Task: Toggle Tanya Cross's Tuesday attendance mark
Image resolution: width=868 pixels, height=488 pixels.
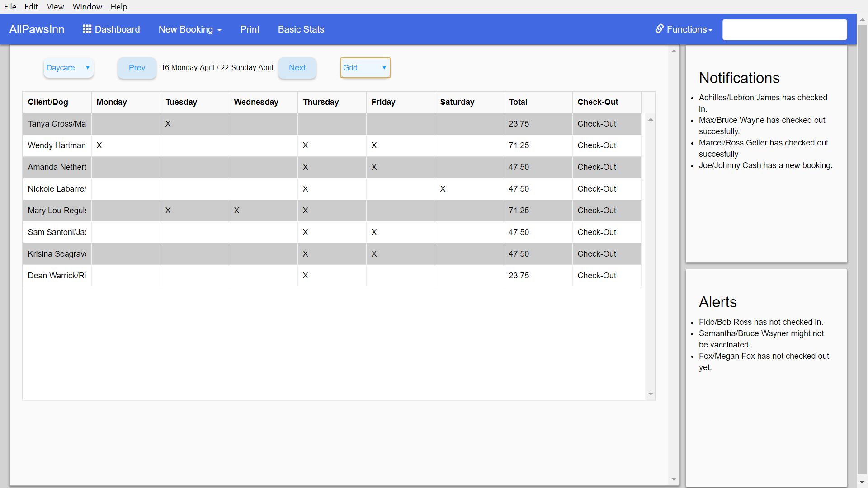Action: click(168, 124)
